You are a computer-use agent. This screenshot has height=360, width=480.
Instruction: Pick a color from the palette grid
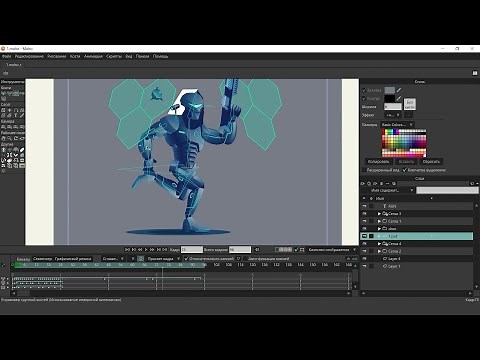coord(404,143)
